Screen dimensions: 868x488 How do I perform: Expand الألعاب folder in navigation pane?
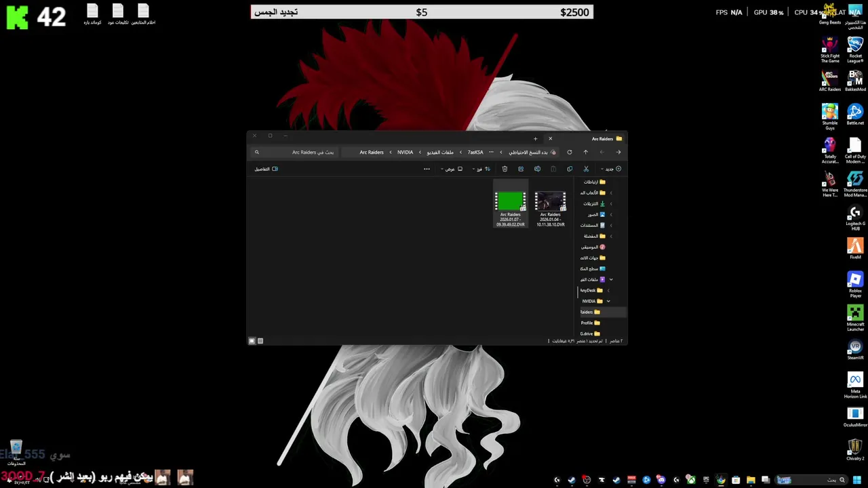(x=611, y=192)
